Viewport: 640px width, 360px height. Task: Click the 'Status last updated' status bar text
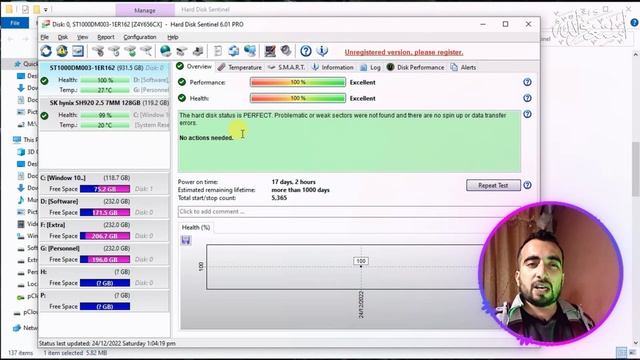(x=107, y=344)
